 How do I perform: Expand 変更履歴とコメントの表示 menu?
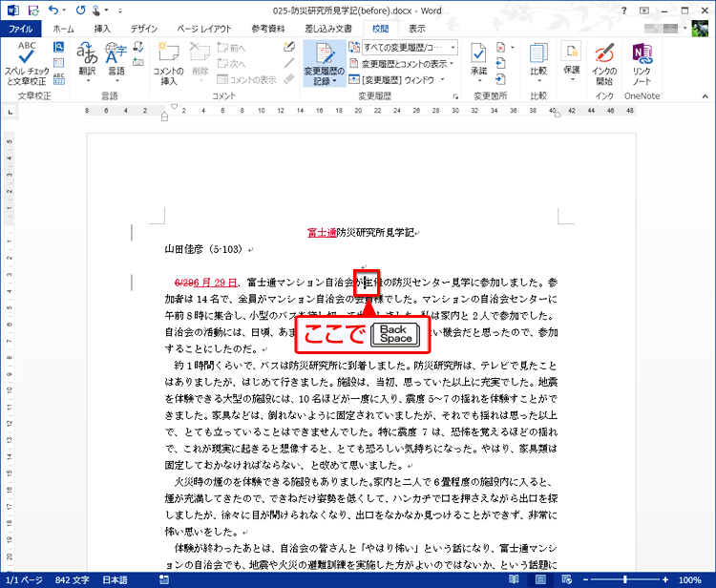pyautogui.click(x=402, y=63)
